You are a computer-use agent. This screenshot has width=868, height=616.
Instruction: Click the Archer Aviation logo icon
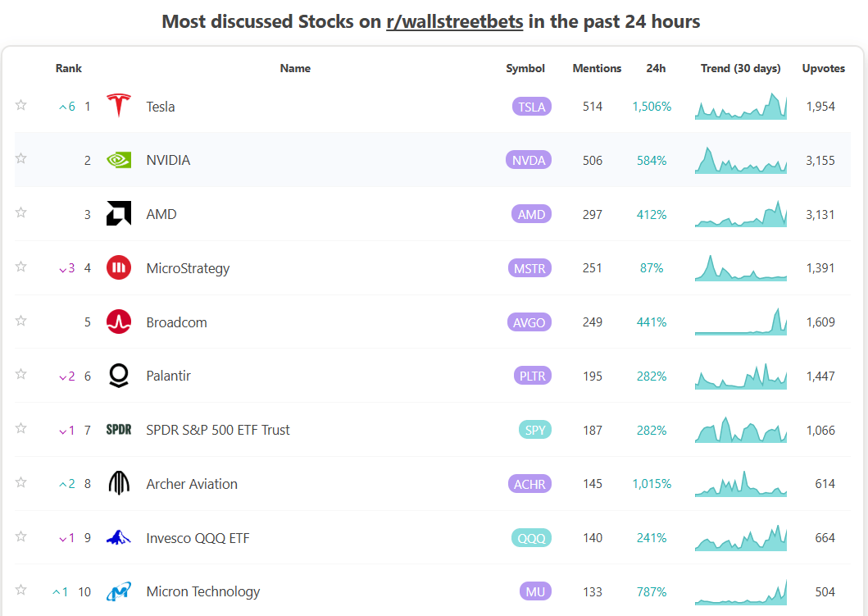tap(119, 483)
